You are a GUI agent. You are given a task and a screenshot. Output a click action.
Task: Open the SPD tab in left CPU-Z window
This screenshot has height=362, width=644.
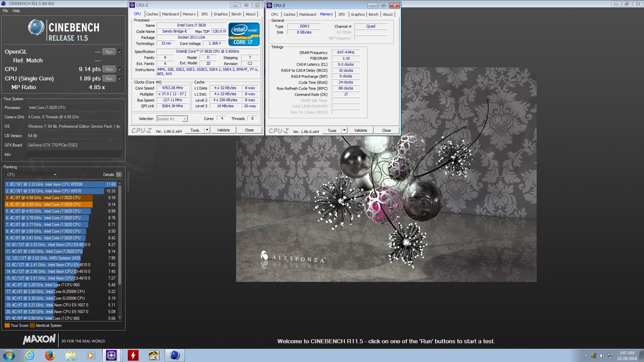pyautogui.click(x=204, y=14)
